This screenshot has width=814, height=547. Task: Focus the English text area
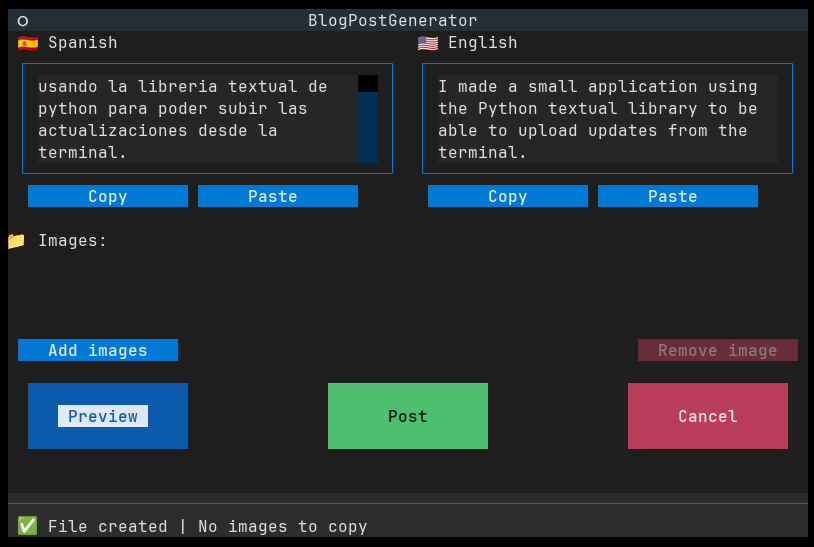(600, 119)
